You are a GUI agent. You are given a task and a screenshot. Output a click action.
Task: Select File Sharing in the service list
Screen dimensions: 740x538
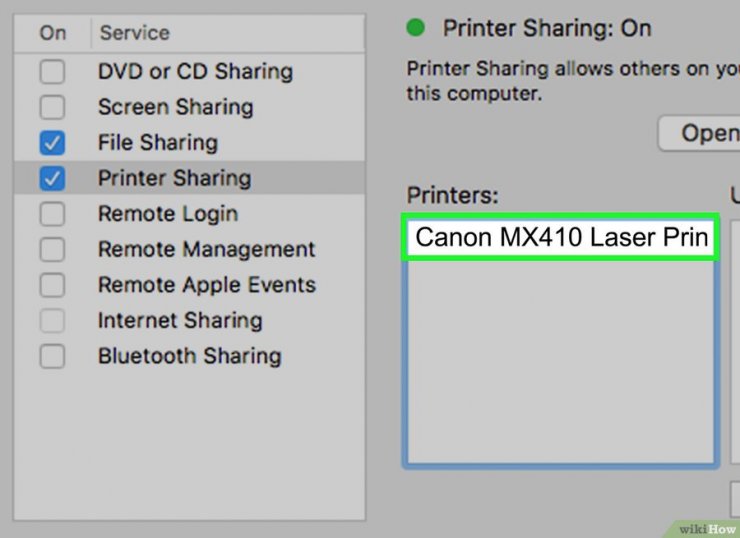pos(157,143)
